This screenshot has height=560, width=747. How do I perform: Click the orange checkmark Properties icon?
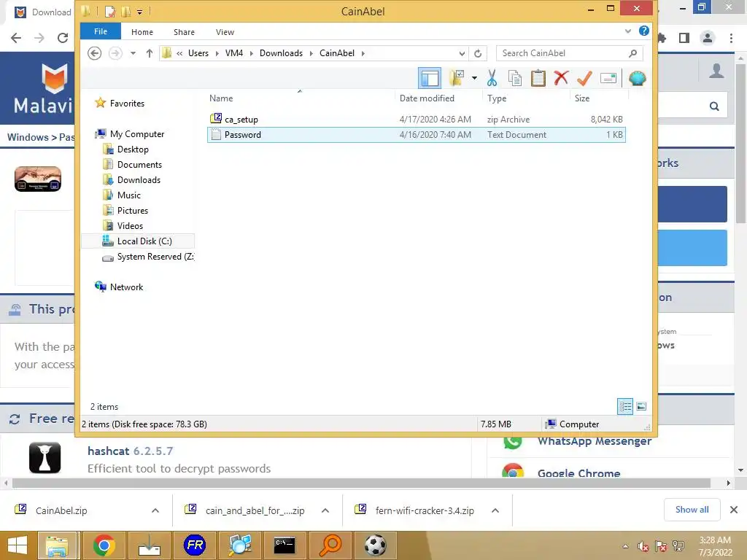pyautogui.click(x=584, y=78)
